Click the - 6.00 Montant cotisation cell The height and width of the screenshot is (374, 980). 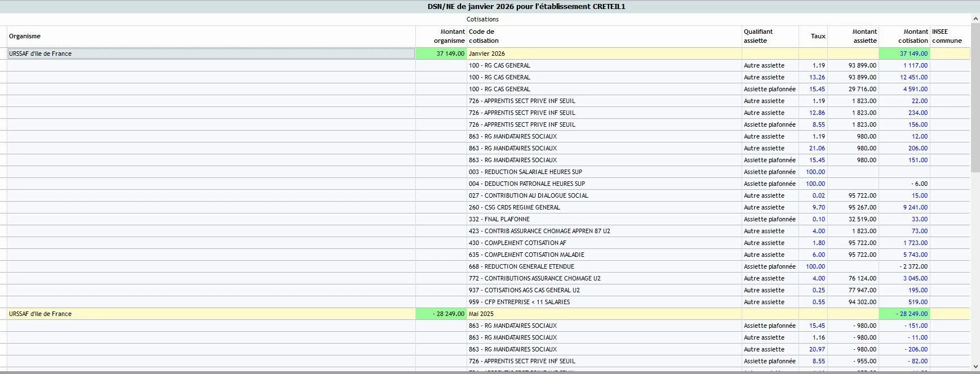pyautogui.click(x=904, y=184)
